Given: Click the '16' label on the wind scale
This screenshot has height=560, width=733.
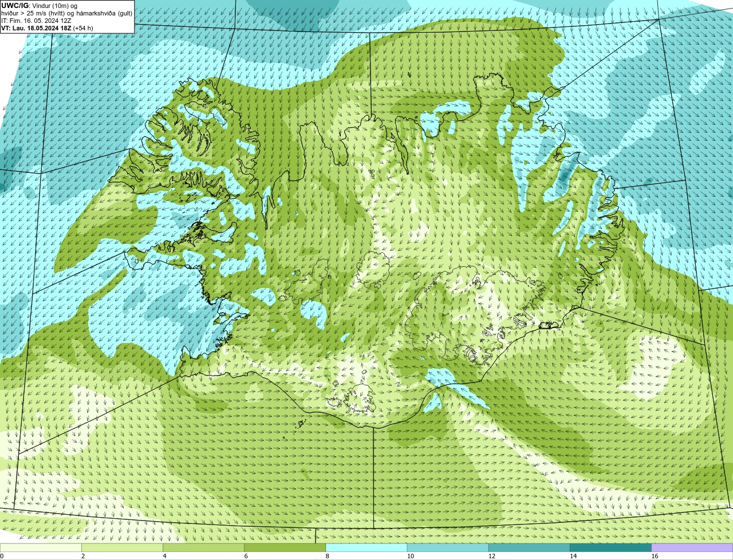Looking at the screenshot, I should coord(655,556).
